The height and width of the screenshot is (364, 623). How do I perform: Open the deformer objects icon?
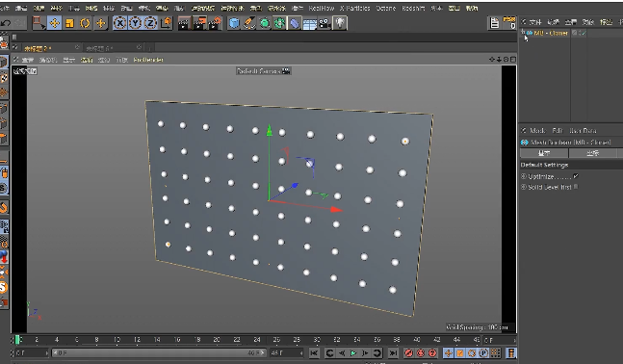pyautogui.click(x=295, y=23)
